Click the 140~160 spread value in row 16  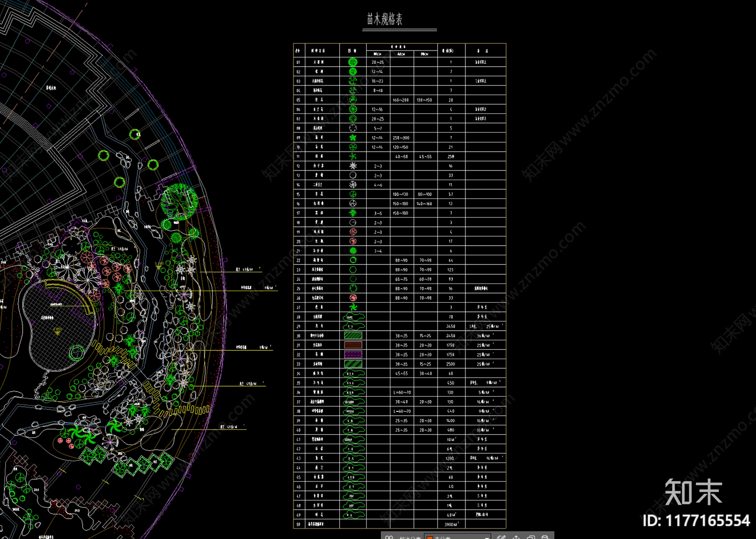tap(424, 204)
